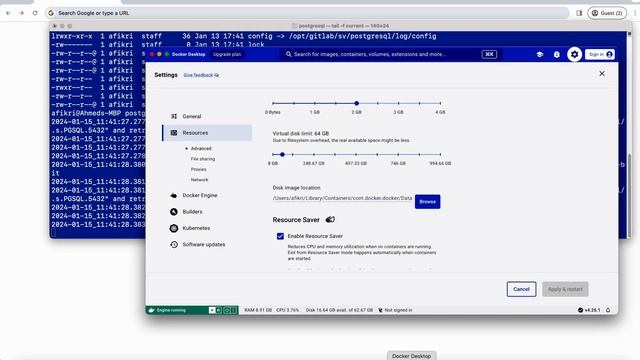Open the Network subsection
Image resolution: width=640 pixels, height=360 pixels.
[x=199, y=180]
